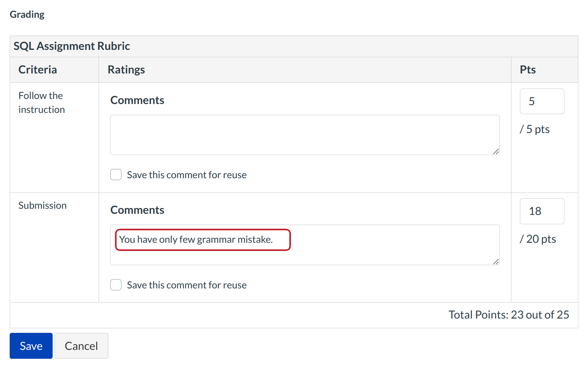
Task: Click resize handle of the empty comments box
Action: coord(496,152)
